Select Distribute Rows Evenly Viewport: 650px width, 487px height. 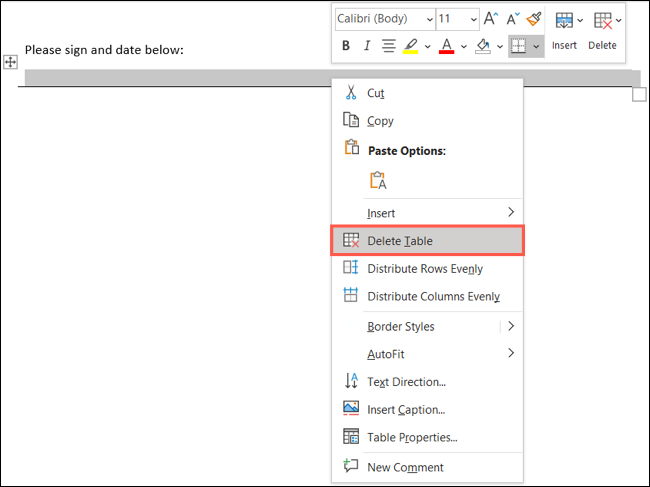pos(425,269)
